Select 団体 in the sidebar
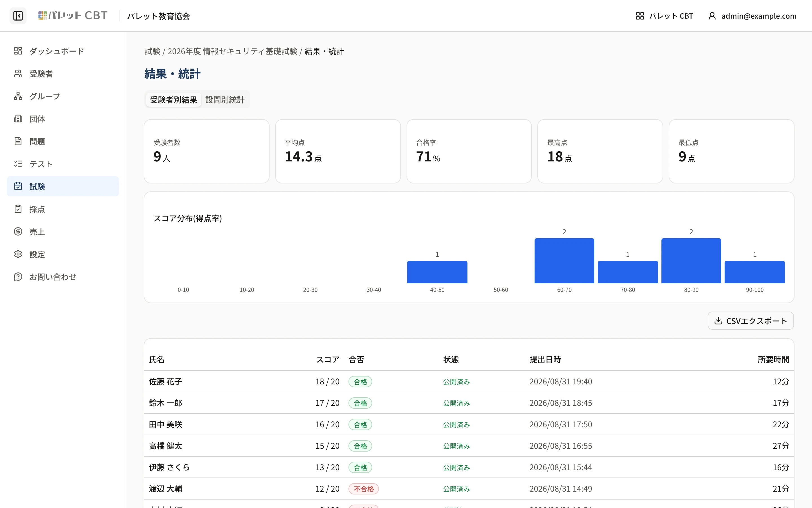This screenshot has height=508, width=812. point(63,119)
